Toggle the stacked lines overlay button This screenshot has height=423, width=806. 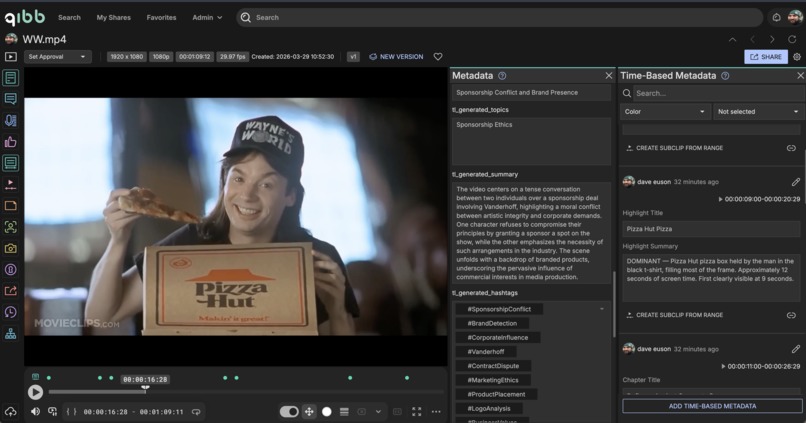[x=344, y=412]
